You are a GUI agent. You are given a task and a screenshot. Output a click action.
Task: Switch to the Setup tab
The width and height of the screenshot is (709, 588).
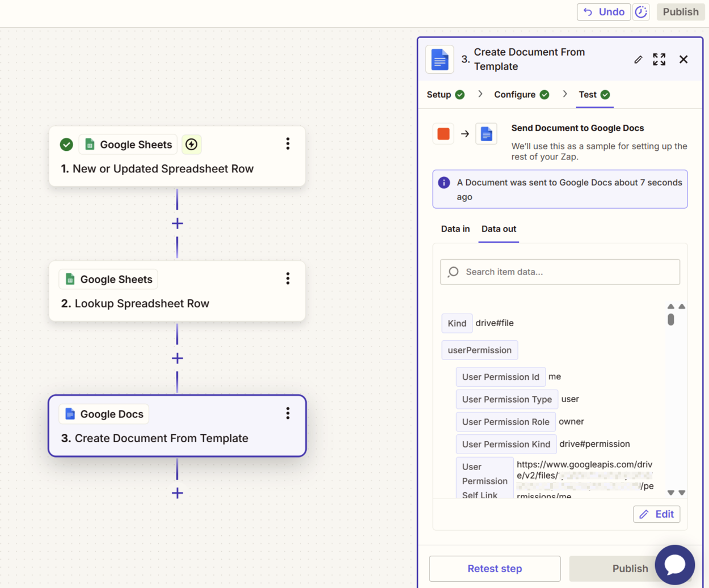[446, 95]
